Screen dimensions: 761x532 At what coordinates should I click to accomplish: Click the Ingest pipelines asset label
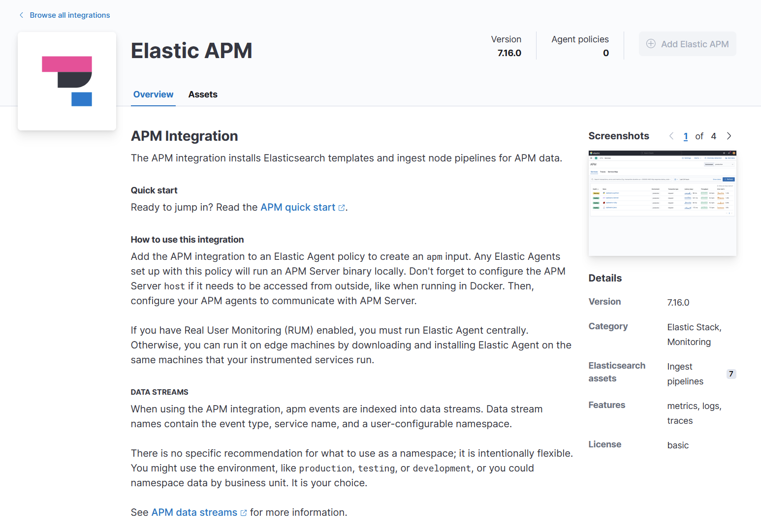685,374
